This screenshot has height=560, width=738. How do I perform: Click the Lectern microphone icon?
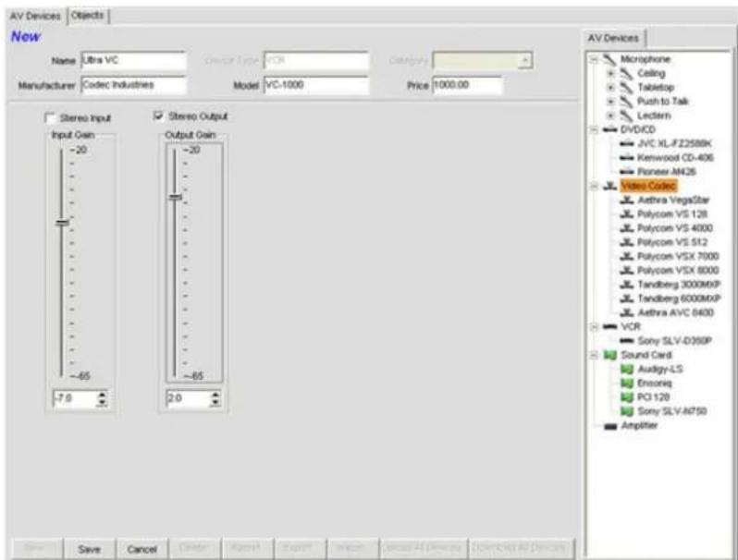[x=626, y=116]
